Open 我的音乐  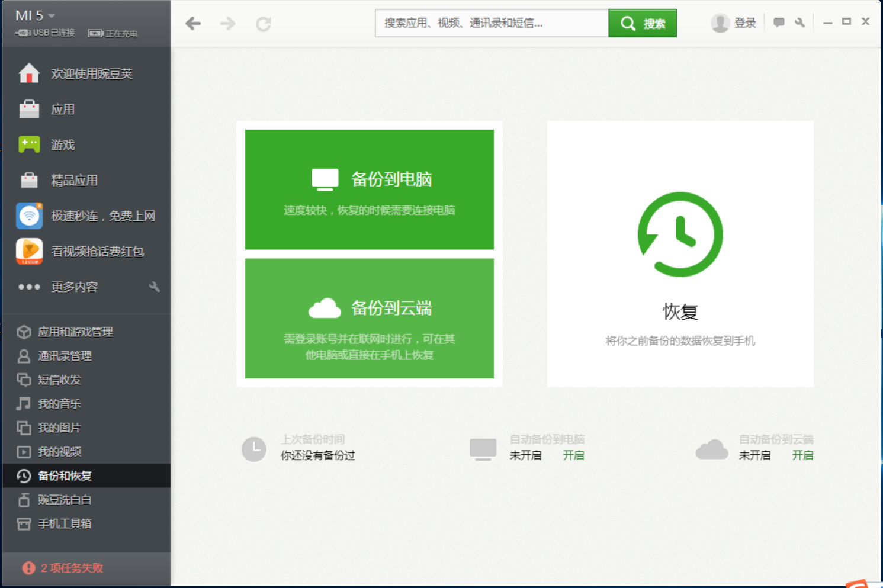(x=86, y=404)
